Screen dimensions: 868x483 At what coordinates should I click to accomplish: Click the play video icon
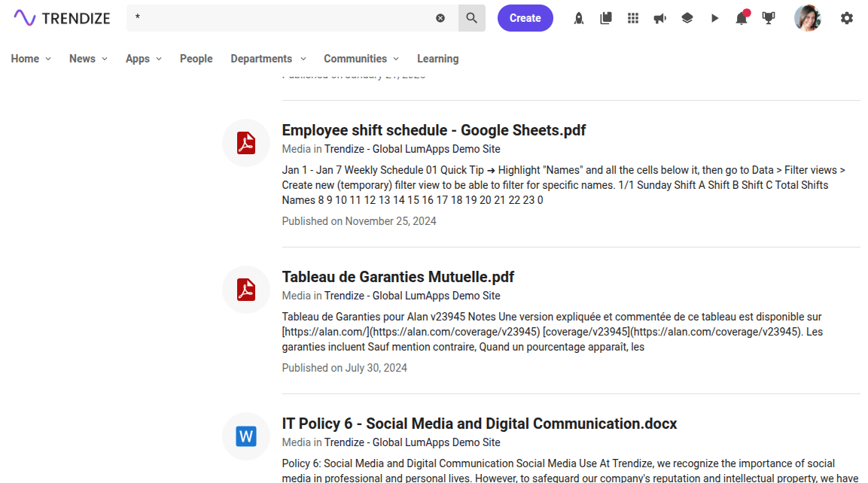[714, 18]
